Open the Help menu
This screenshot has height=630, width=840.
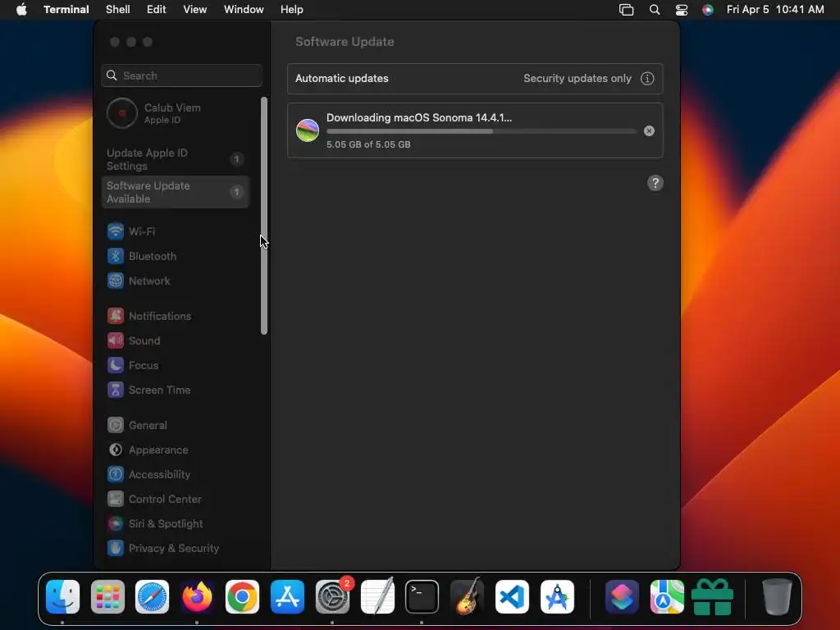292,10
